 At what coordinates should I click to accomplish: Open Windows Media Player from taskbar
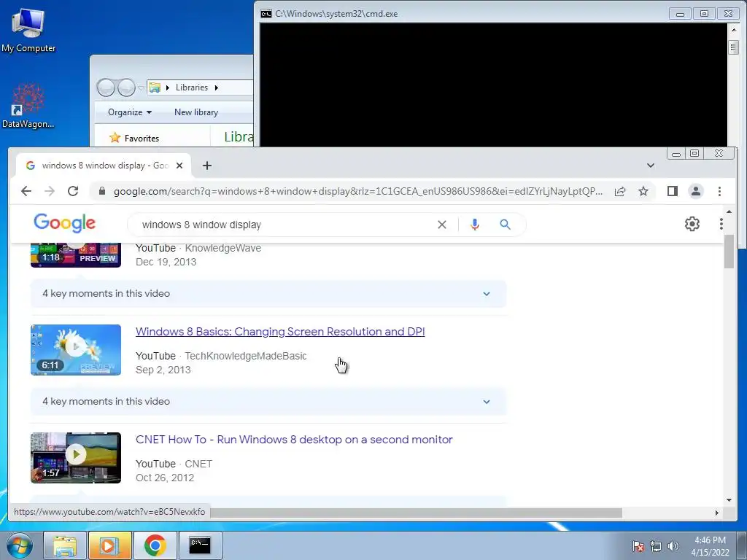[109, 545]
